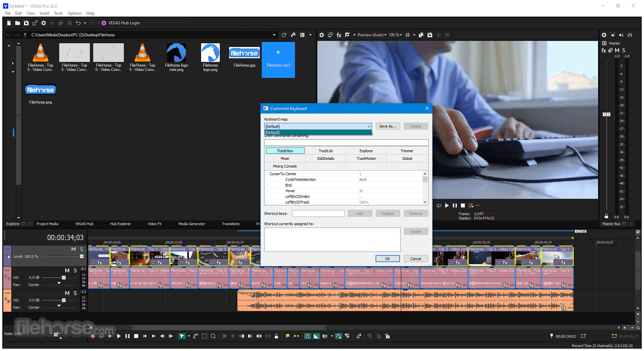Click the Record button in transport bar
The height and width of the screenshot is (351, 644).
tap(92, 336)
